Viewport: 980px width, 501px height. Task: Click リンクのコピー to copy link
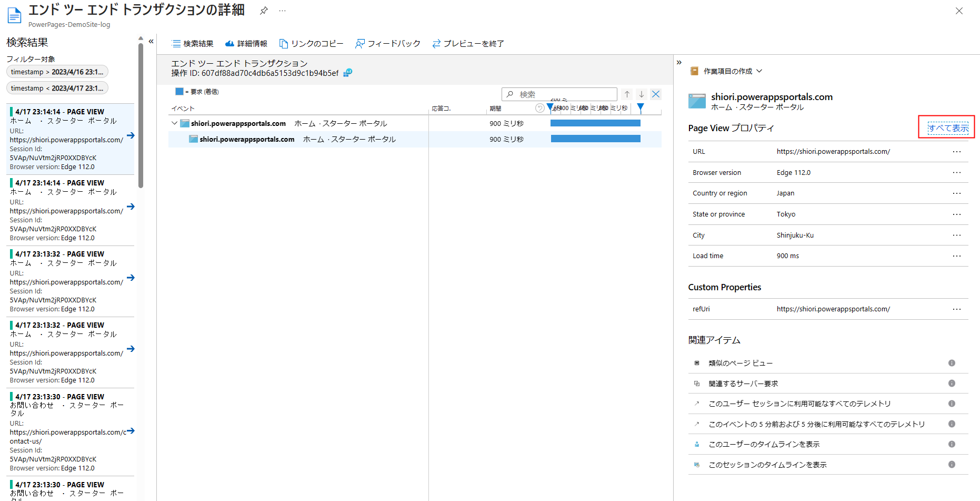coord(311,44)
